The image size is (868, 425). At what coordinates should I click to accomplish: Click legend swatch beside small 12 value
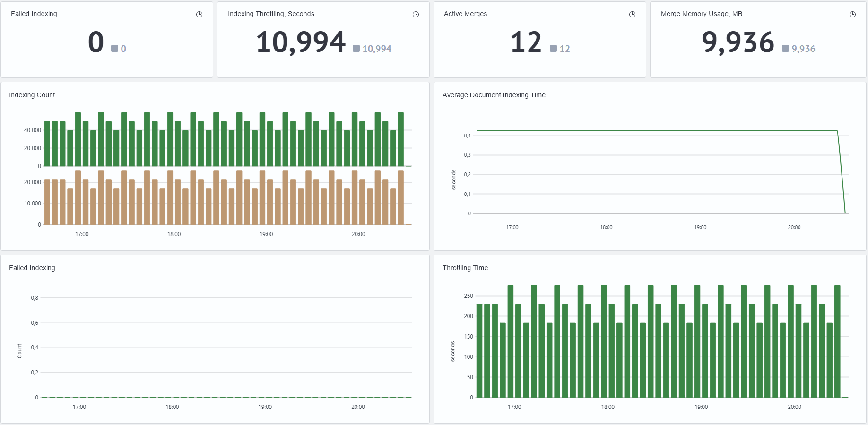coord(554,48)
